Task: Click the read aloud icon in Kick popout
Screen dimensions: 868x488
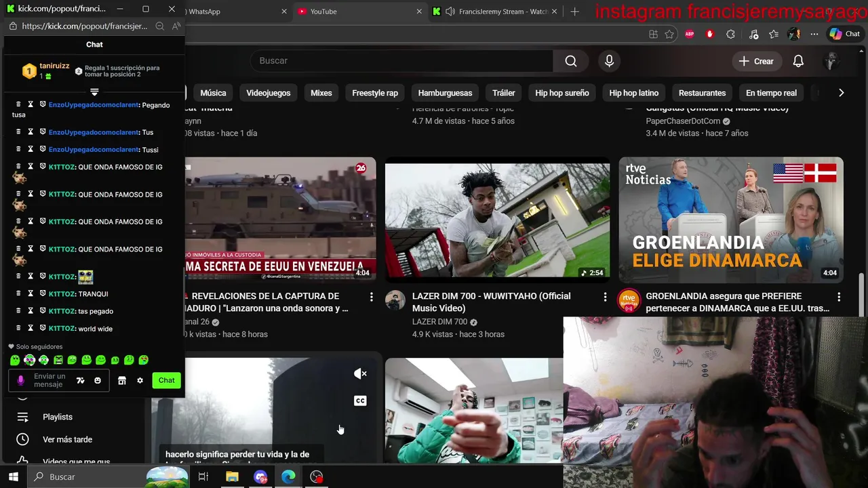Action: (176, 26)
